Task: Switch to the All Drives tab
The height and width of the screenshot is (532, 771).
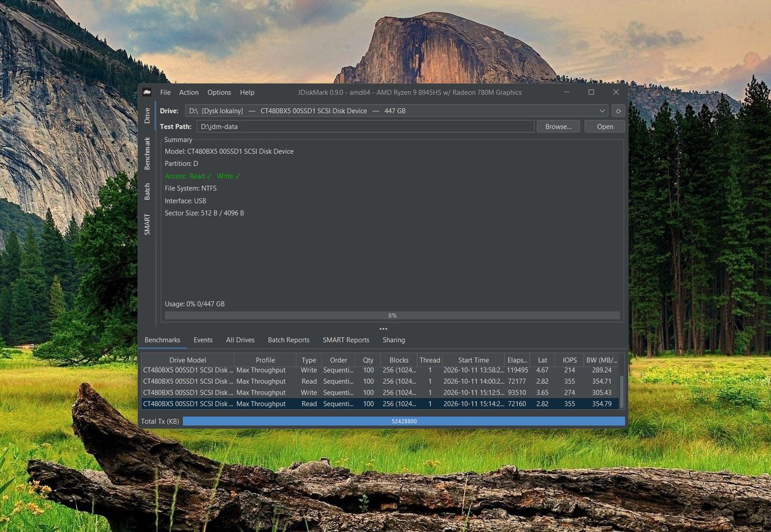Action: (x=240, y=340)
